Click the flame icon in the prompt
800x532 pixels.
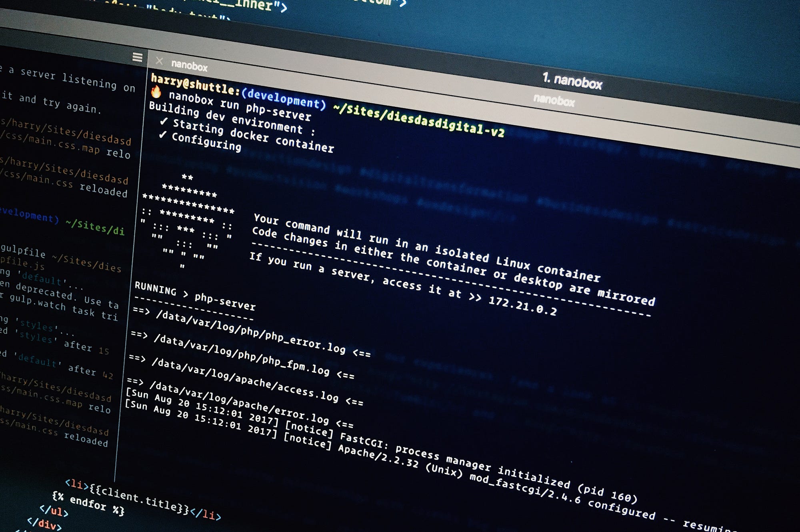[156, 92]
